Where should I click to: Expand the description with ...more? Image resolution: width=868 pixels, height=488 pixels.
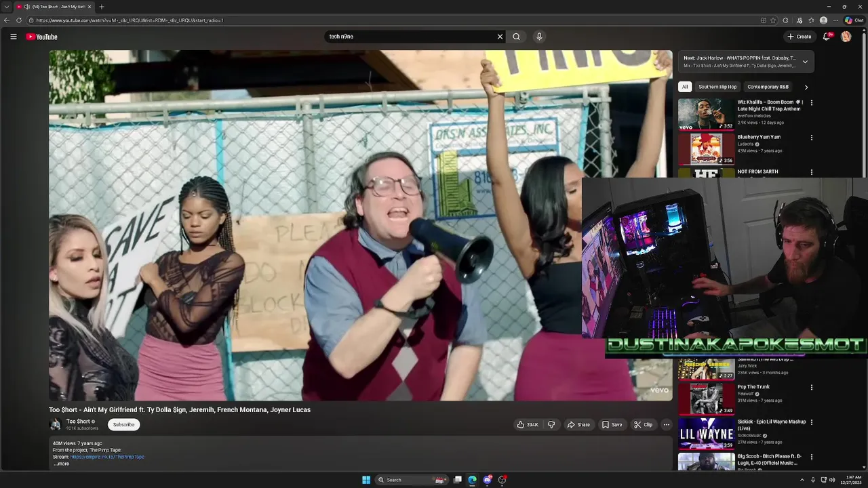coord(61,464)
